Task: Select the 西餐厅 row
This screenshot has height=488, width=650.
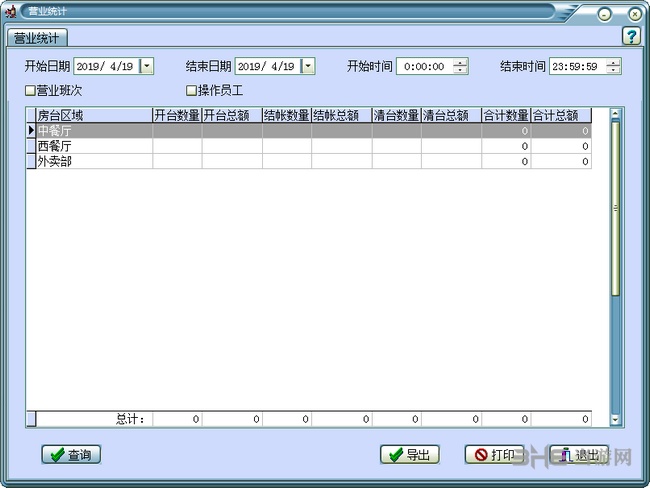Action: pyautogui.click(x=94, y=146)
